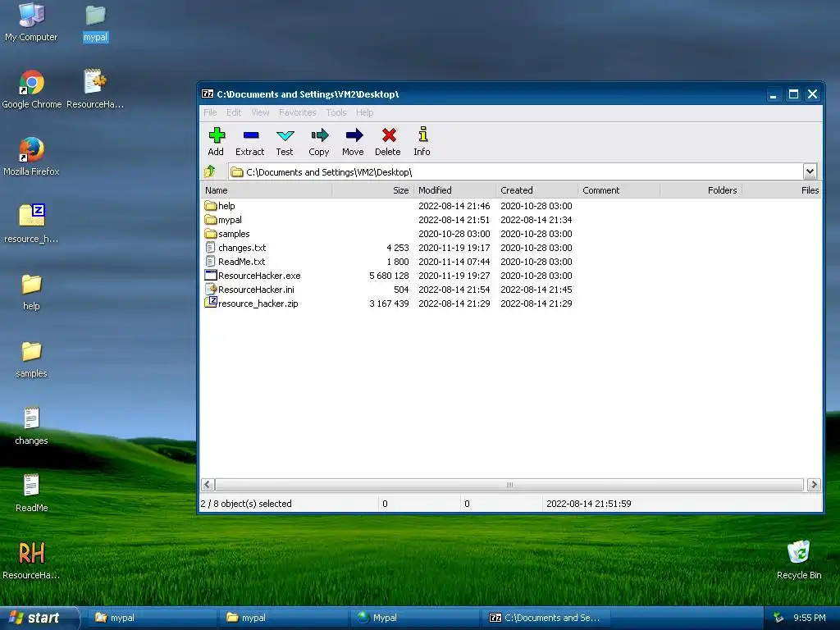Click the size value 5 680 128
Viewport: 840px width, 630px height.
coord(389,276)
